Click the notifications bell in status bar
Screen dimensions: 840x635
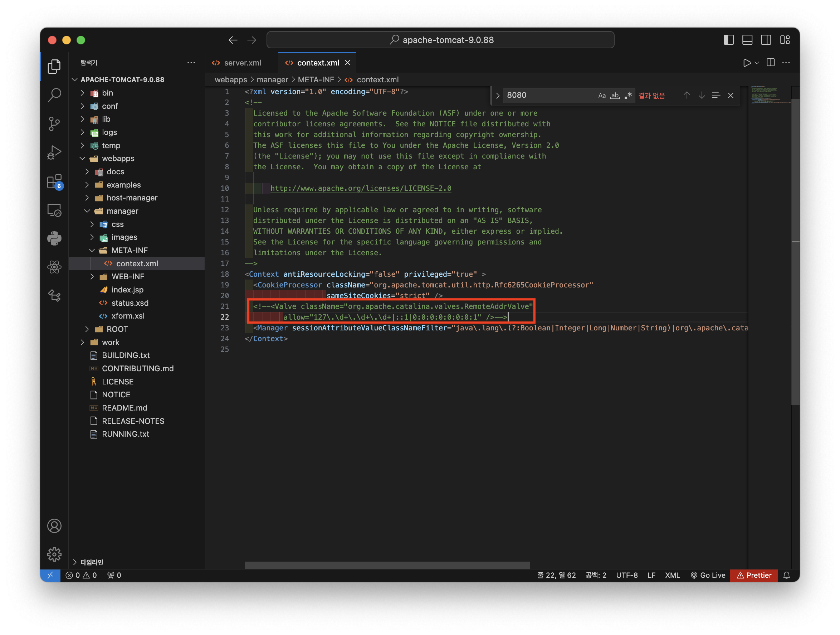tap(786, 575)
